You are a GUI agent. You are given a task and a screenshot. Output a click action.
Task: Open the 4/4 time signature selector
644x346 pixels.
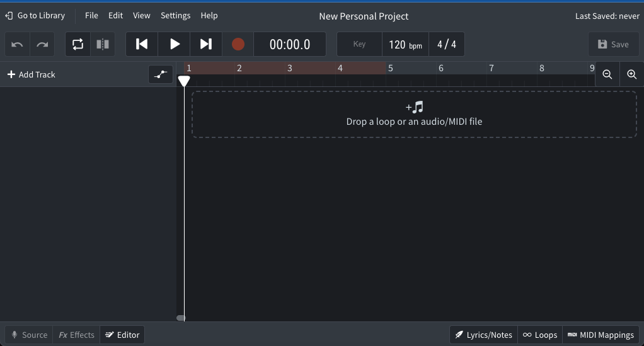(446, 44)
